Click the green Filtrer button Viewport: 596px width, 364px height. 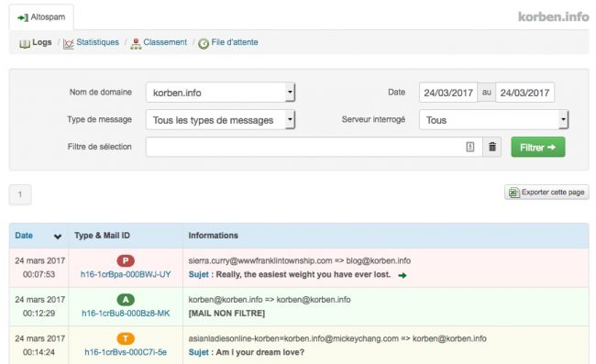click(x=538, y=147)
